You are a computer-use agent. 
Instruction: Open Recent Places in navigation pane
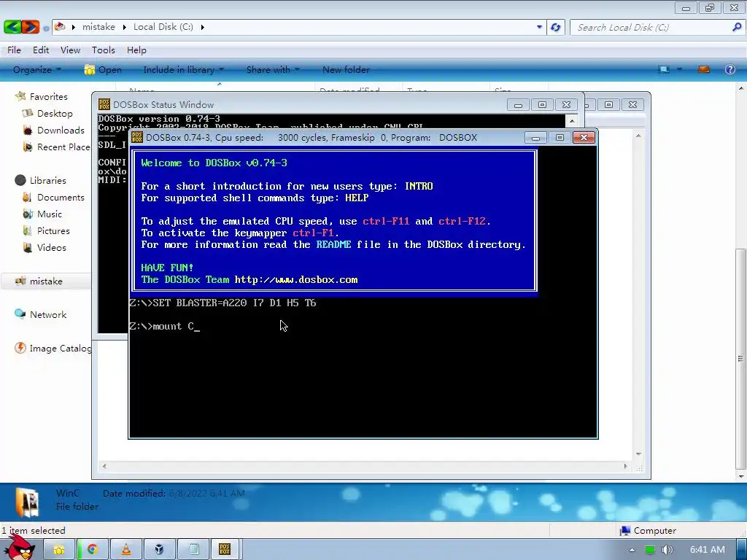pyautogui.click(x=56, y=147)
